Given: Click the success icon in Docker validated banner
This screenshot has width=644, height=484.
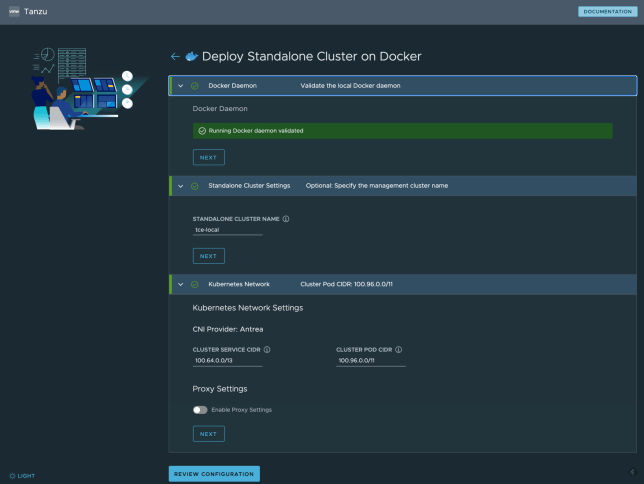Looking at the screenshot, I should point(202,131).
